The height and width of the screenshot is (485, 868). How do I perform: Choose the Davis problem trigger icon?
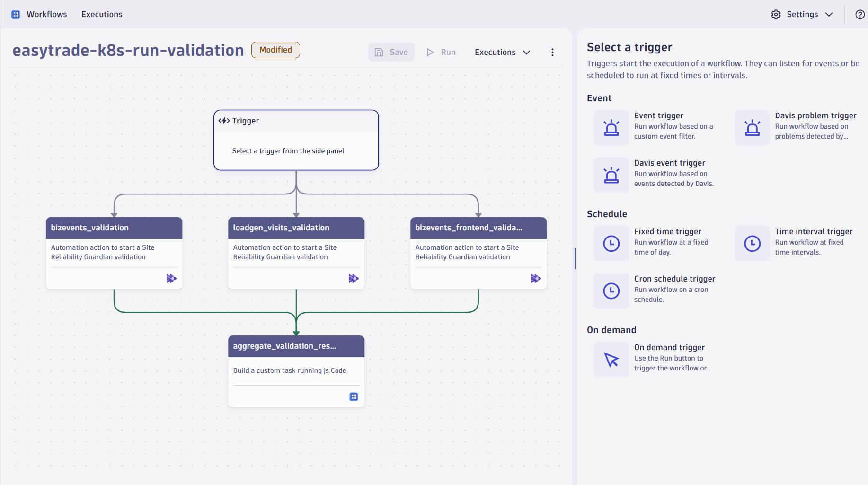click(x=752, y=128)
